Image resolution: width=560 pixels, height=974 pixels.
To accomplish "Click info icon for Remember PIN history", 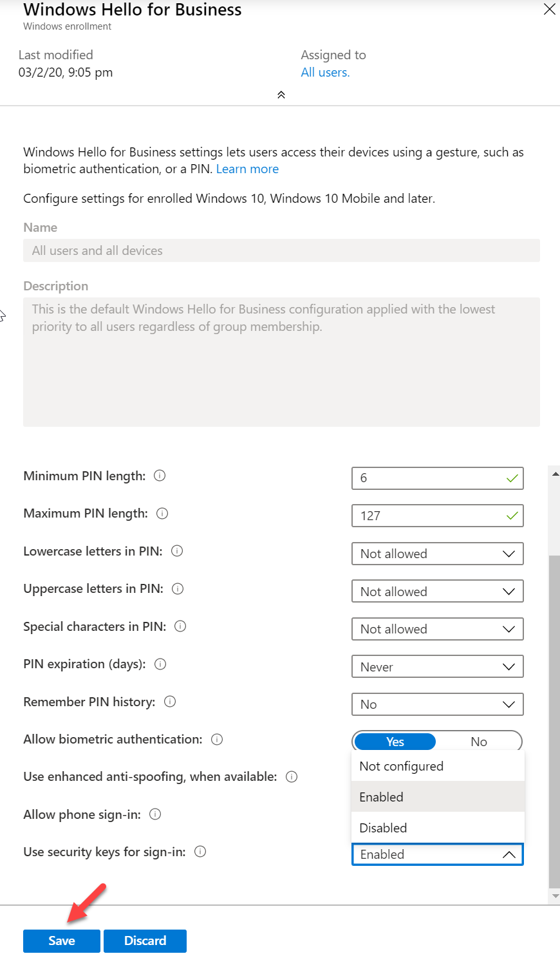I will tap(170, 702).
